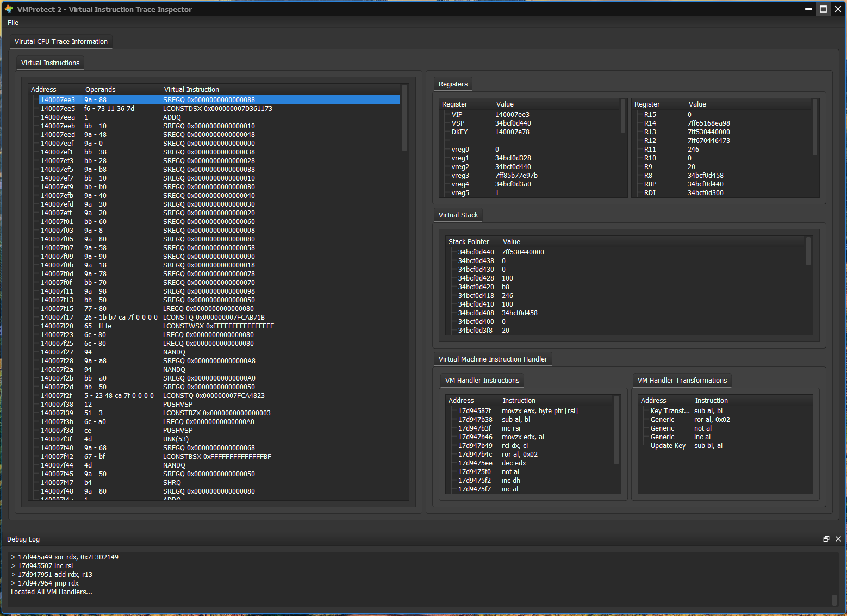Select the UNK(53) instruction row
The height and width of the screenshot is (616, 847).
coord(176,439)
